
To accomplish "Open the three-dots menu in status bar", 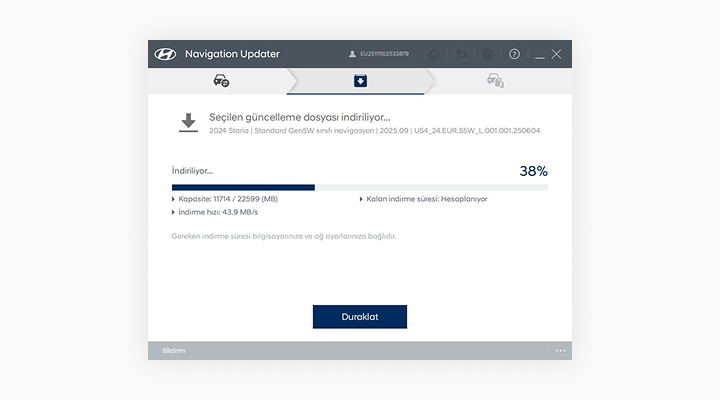I will (x=560, y=351).
